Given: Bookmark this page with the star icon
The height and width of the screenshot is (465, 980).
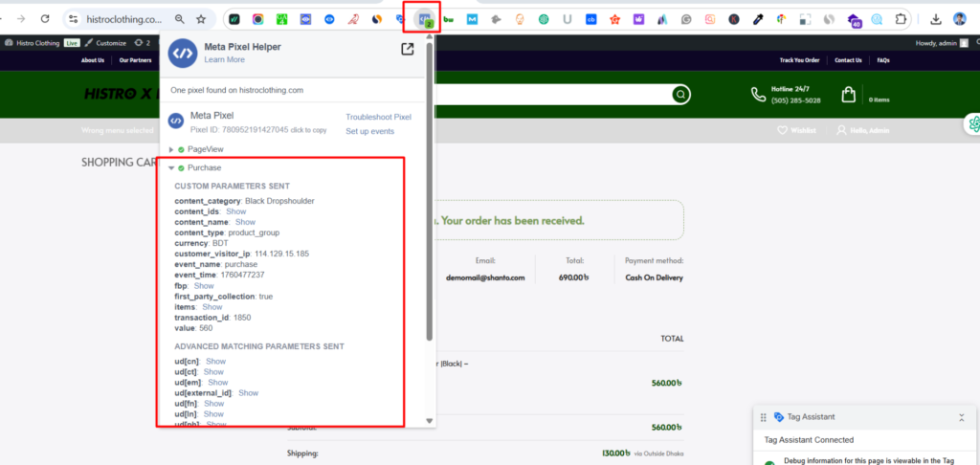Looking at the screenshot, I should (x=200, y=19).
